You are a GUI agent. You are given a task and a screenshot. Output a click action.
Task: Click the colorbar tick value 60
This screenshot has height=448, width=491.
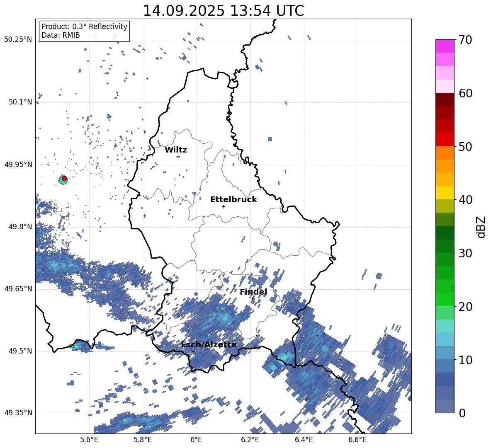tap(466, 93)
